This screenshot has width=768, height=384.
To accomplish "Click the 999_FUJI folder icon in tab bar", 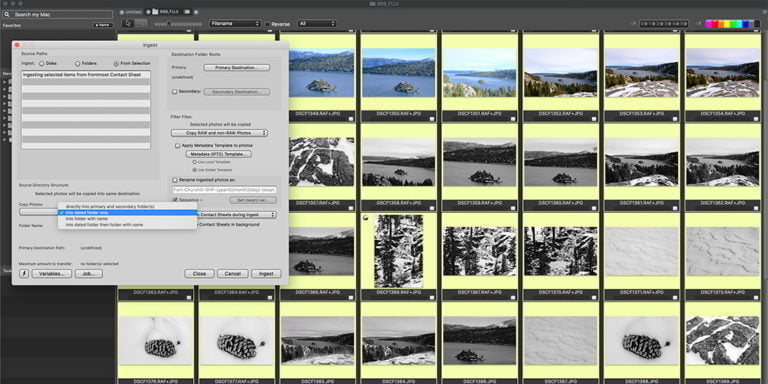I will tap(155, 12).
